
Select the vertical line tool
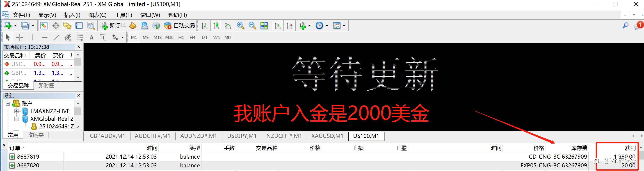33,37
